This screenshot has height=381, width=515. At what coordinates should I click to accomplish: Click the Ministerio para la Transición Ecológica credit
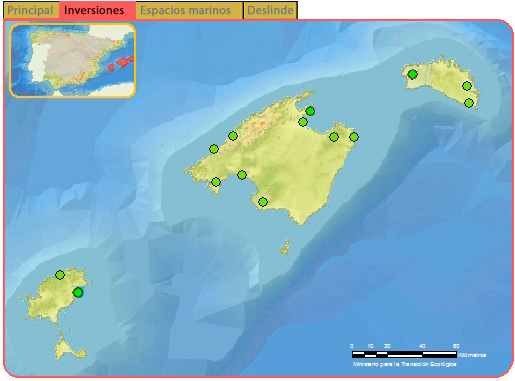(404, 364)
